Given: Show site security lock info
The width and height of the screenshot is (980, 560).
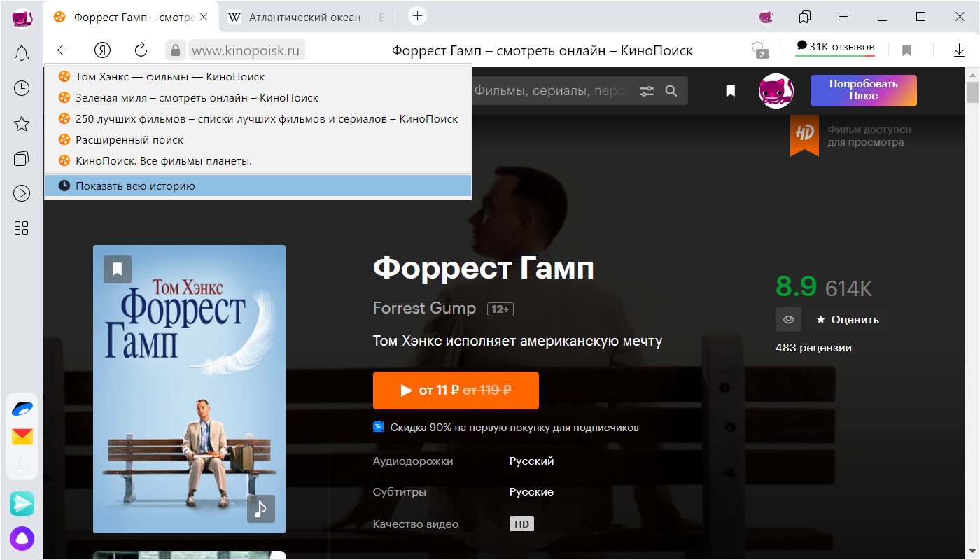Looking at the screenshot, I should [x=176, y=50].
